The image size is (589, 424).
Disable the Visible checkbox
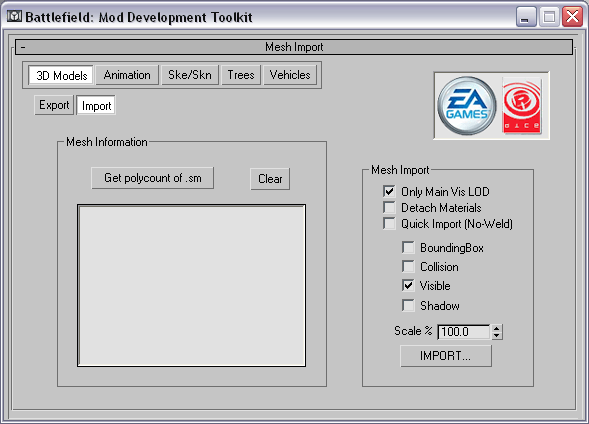point(408,286)
